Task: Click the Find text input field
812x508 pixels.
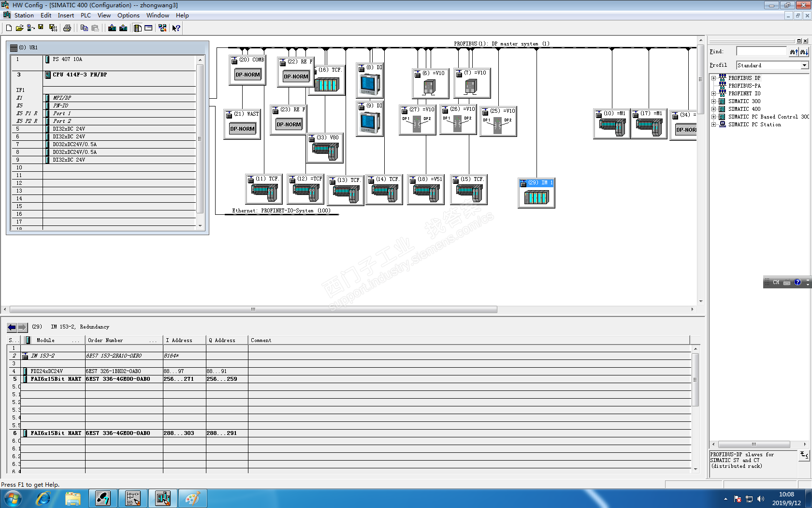Action: [x=762, y=51]
